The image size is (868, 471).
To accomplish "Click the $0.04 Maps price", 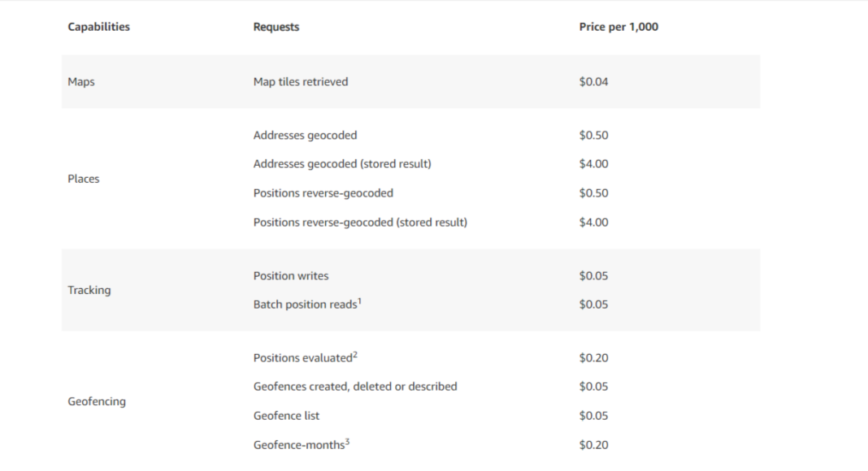I will coord(593,82).
